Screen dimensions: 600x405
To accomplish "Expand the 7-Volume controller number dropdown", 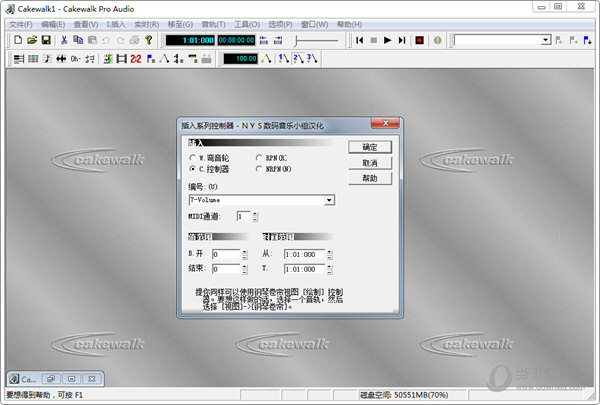I will (329, 200).
